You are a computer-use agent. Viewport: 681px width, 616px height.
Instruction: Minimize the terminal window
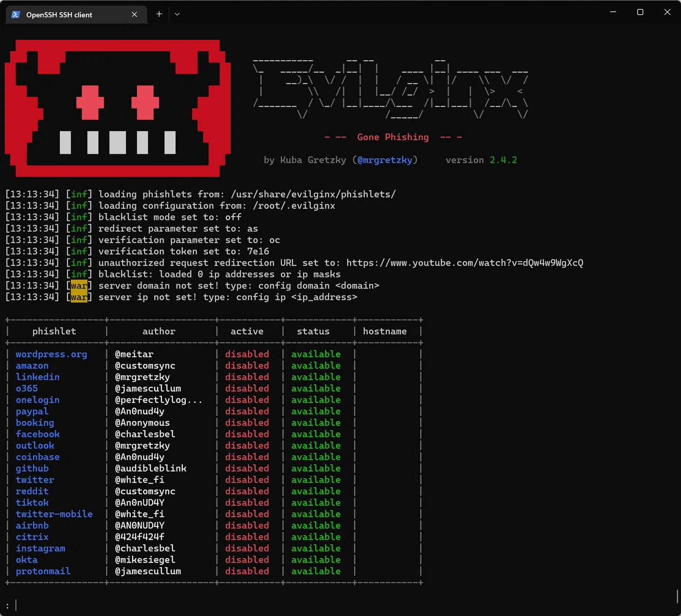tap(613, 12)
